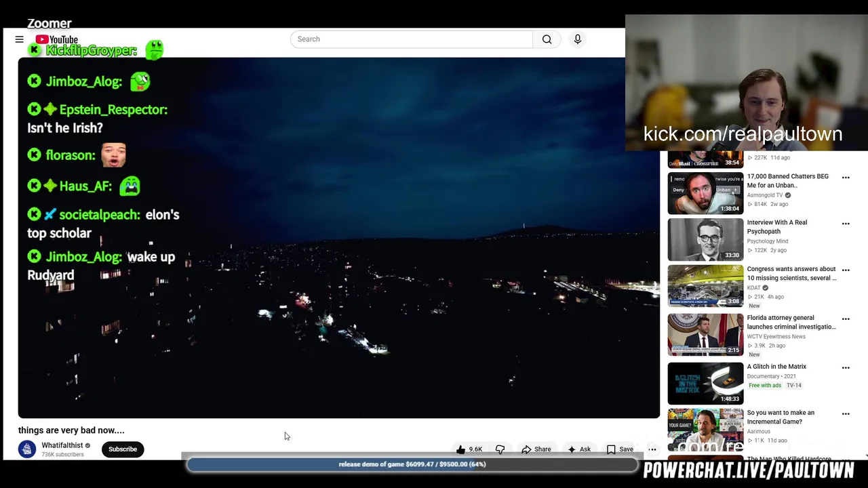Viewport: 868px width, 488px height.
Task: Open options for Congress wants answers video
Action: pyautogui.click(x=846, y=270)
